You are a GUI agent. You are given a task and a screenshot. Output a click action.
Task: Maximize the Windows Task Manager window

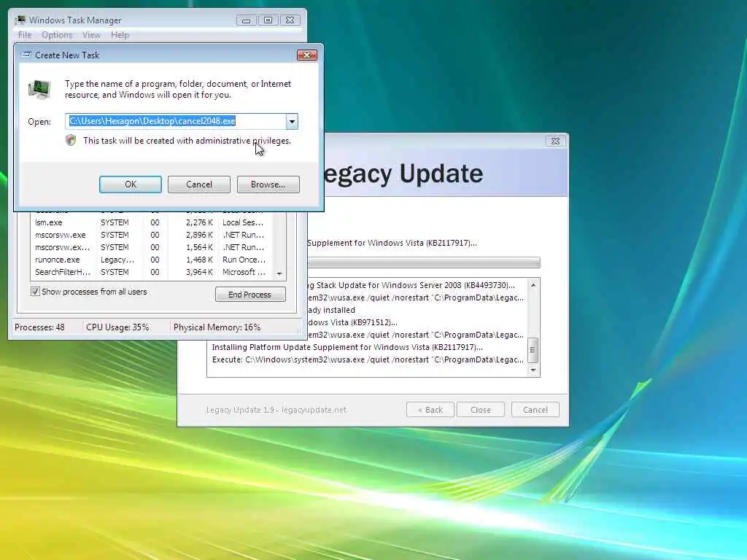(268, 20)
